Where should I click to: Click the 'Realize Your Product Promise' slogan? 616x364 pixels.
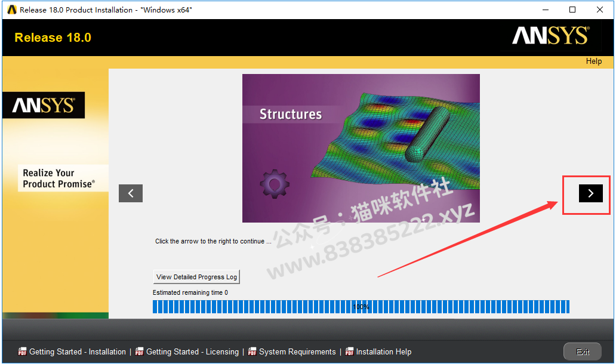(x=59, y=178)
